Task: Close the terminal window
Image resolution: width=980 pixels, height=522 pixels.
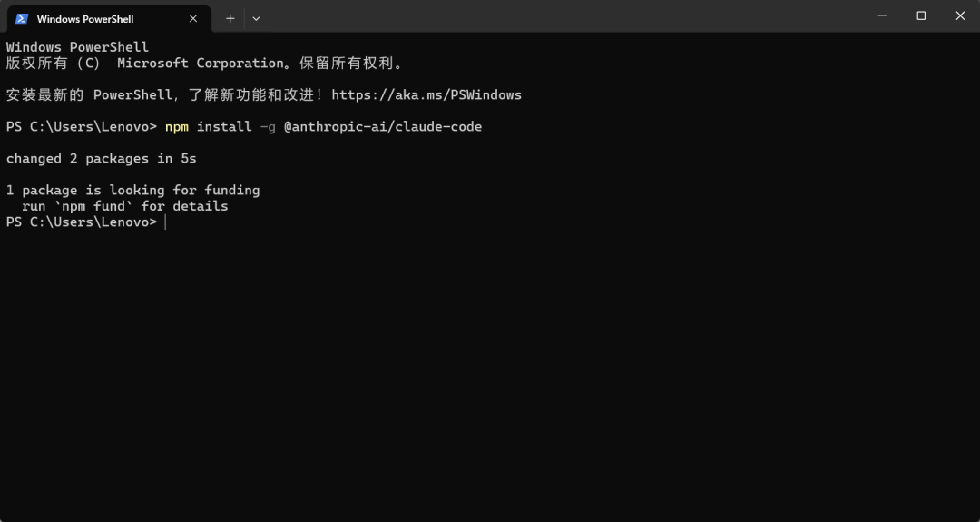Action: tap(960, 15)
